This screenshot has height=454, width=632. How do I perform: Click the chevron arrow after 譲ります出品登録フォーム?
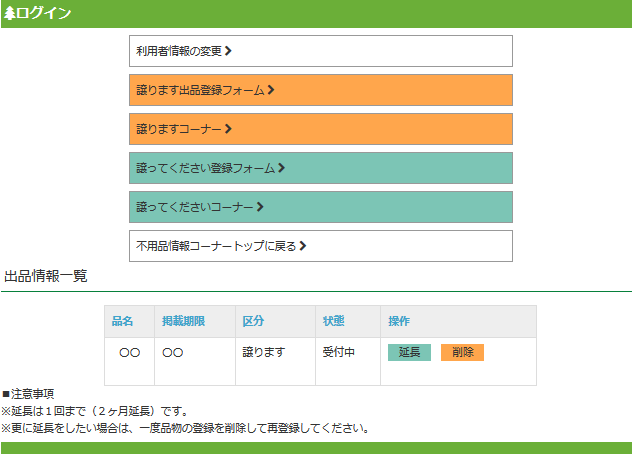point(271,90)
